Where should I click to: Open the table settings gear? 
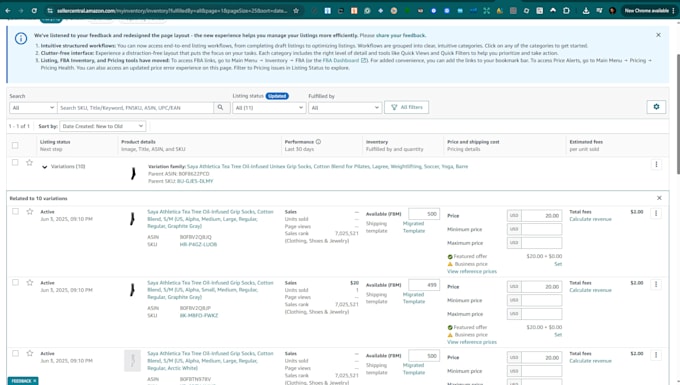tap(656, 107)
